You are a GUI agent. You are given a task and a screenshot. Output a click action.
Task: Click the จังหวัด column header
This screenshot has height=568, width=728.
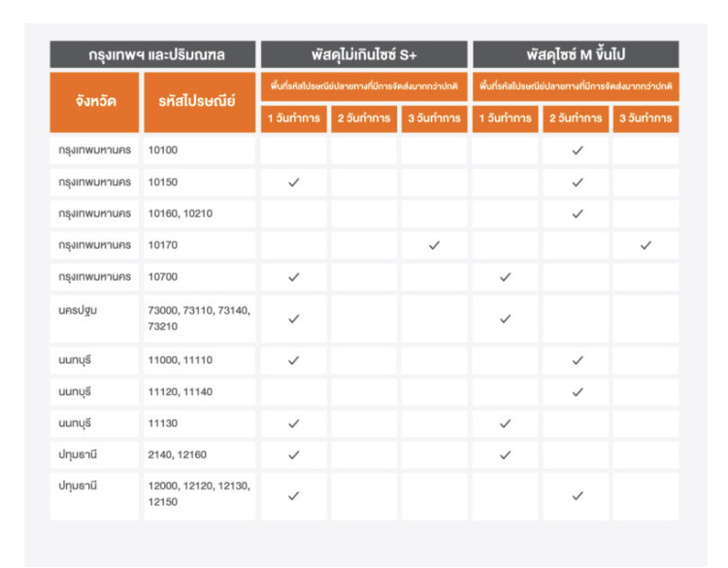coord(94,102)
